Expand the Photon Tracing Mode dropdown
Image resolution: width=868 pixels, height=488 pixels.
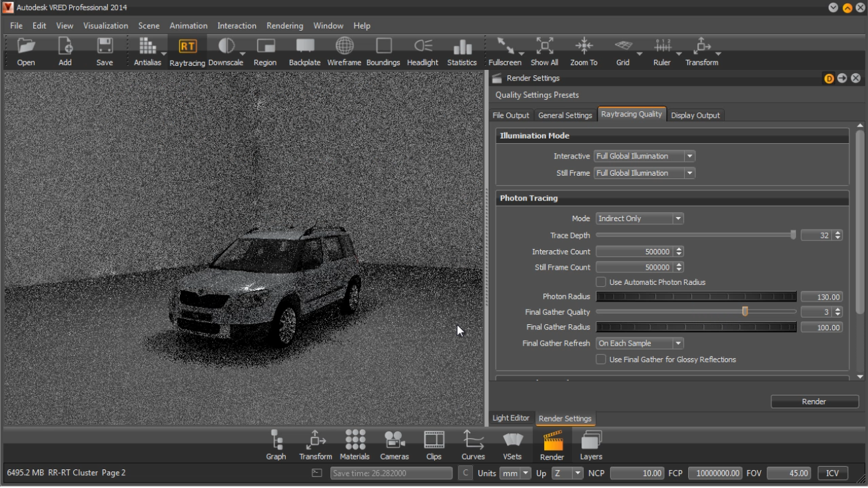click(640, 218)
